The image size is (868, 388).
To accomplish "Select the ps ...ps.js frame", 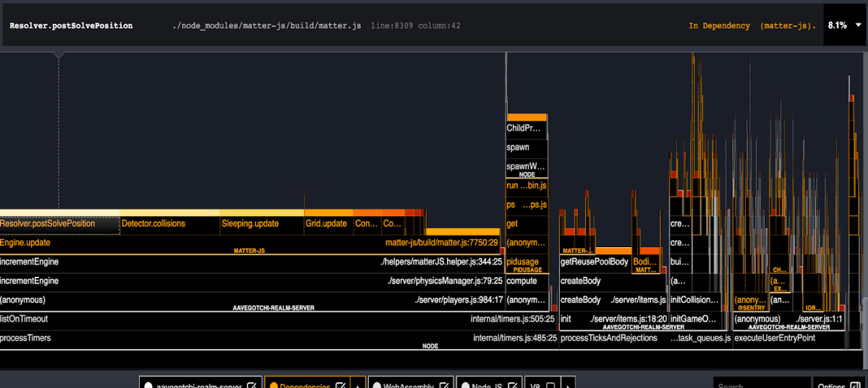I will click(527, 205).
